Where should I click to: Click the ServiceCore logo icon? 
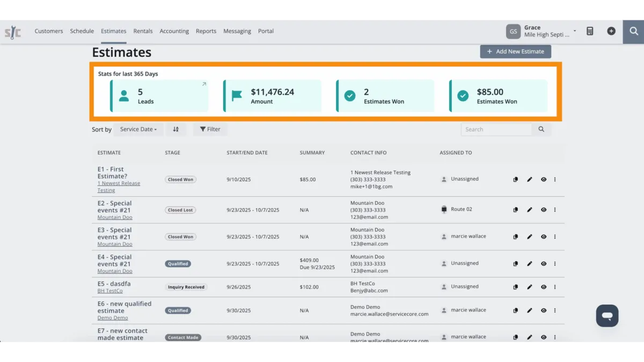13,32
